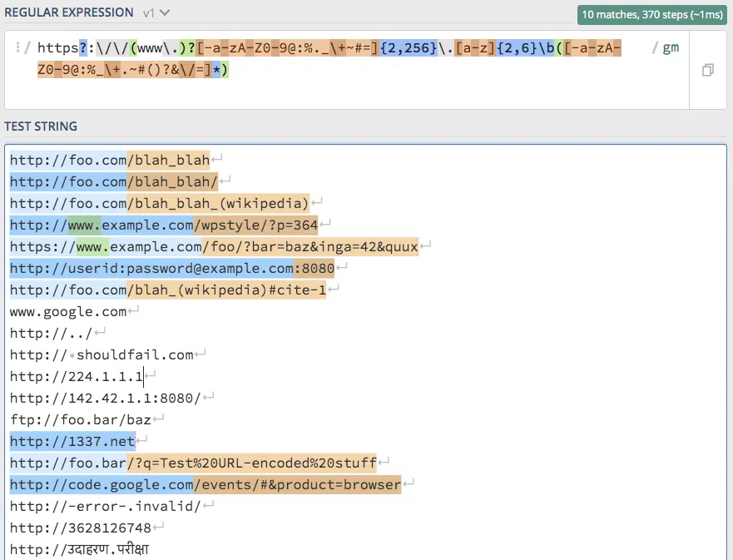Click the match "http://foo.com/blah_blah_(wikipedia)"
Viewport: 733px width, 560px height.
[x=160, y=203]
